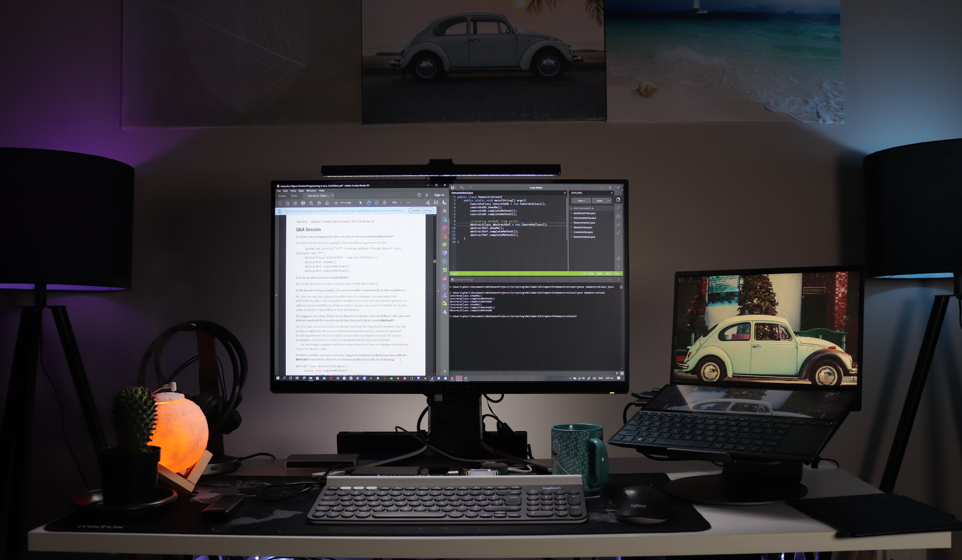Screen dimensions: 962x560
Task: Click the pencil edit icon in Code Writer sidebar
Action: pyautogui.click(x=618, y=233)
